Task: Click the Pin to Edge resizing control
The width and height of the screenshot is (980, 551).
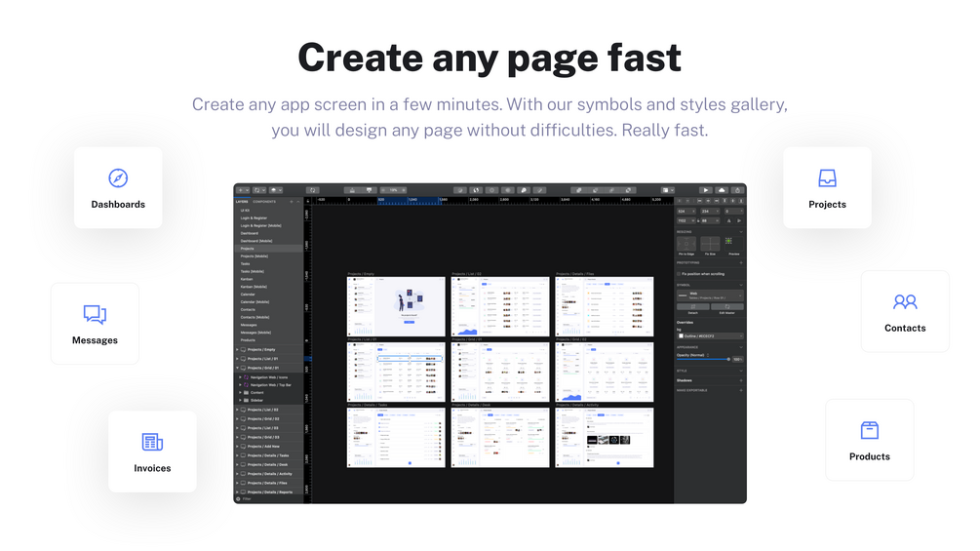Action: (686, 244)
